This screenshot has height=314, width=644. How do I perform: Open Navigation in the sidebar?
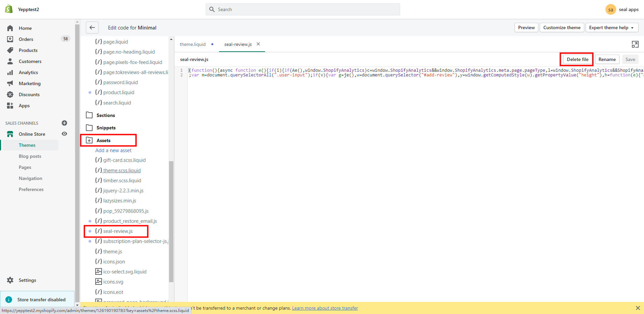[x=31, y=178]
